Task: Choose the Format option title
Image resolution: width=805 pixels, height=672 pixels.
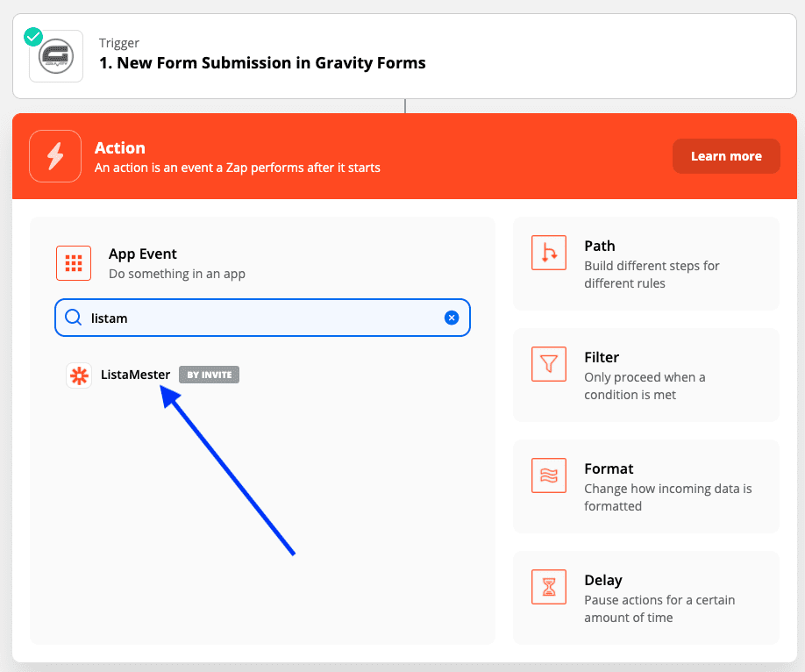Action: pyautogui.click(x=609, y=469)
